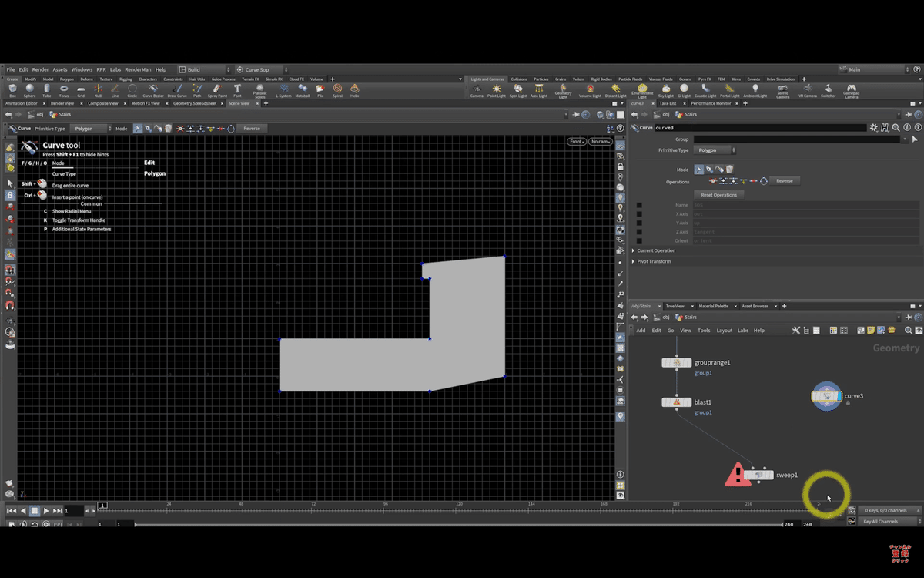The width and height of the screenshot is (924, 578).
Task: Enable the Y Axis attribute checkbox
Action: pos(639,223)
